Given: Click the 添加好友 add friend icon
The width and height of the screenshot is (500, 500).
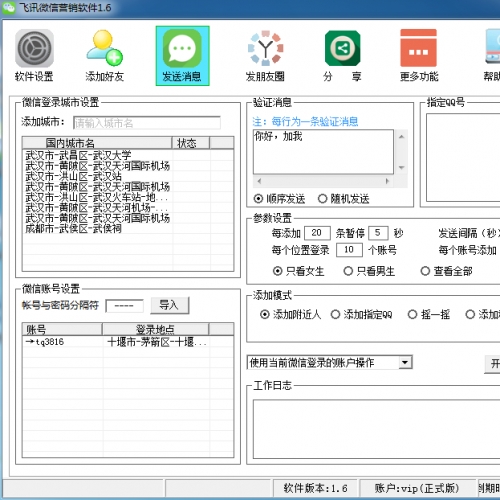Looking at the screenshot, I should [x=105, y=56].
